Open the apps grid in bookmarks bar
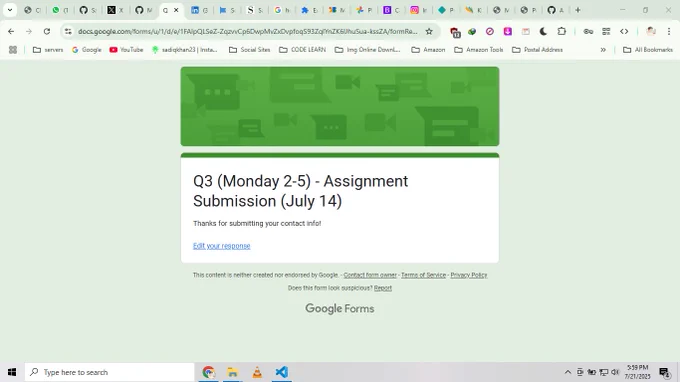680x382 pixels. [13, 50]
